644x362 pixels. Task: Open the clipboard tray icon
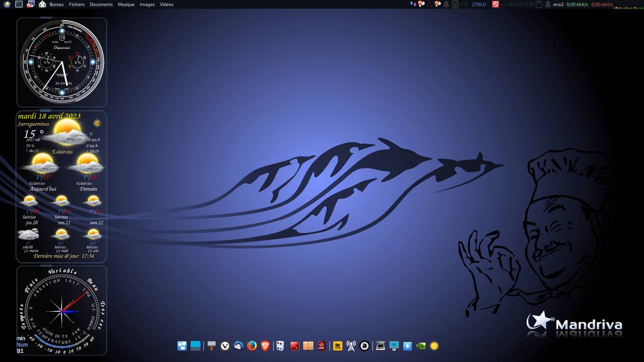(539, 4)
